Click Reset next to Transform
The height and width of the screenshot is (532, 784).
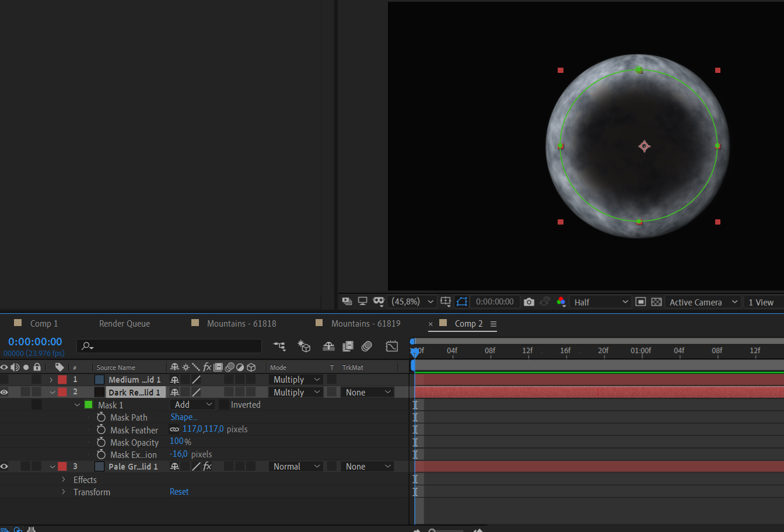click(x=179, y=492)
